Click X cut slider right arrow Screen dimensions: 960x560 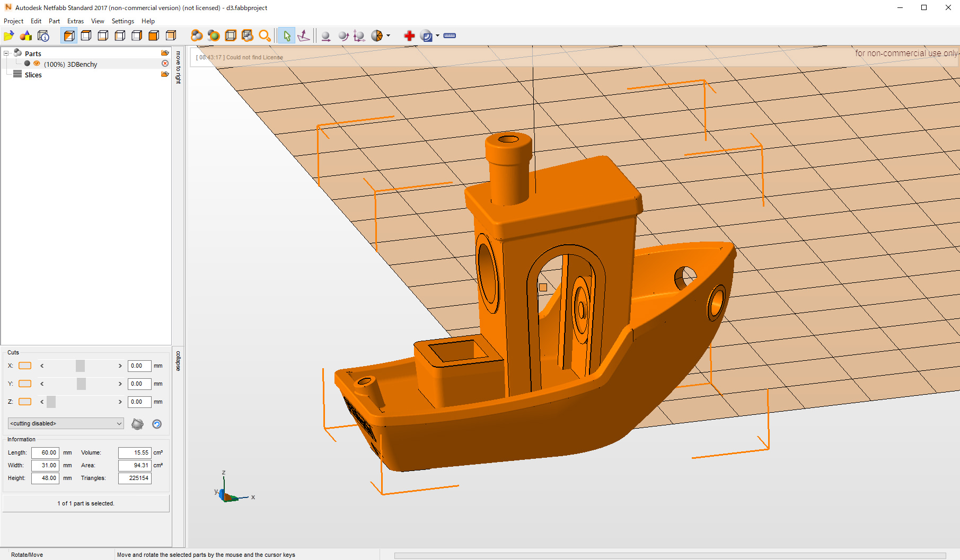click(120, 366)
